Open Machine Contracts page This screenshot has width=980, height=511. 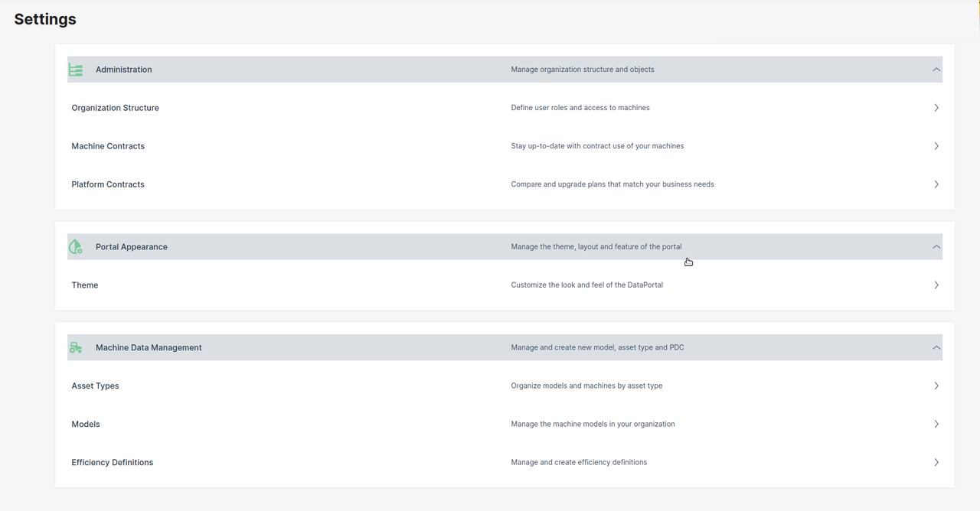pos(108,146)
